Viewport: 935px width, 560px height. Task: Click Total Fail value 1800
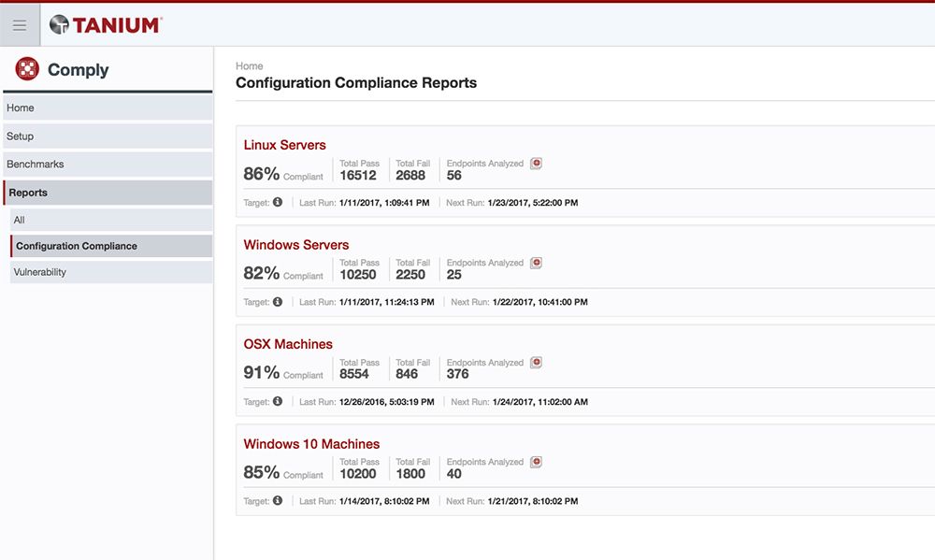[x=410, y=474]
